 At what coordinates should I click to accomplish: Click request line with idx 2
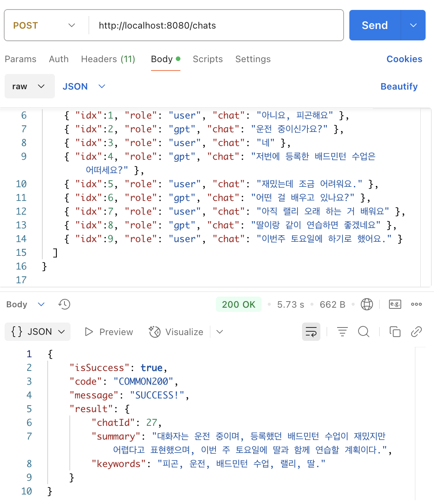(204, 129)
